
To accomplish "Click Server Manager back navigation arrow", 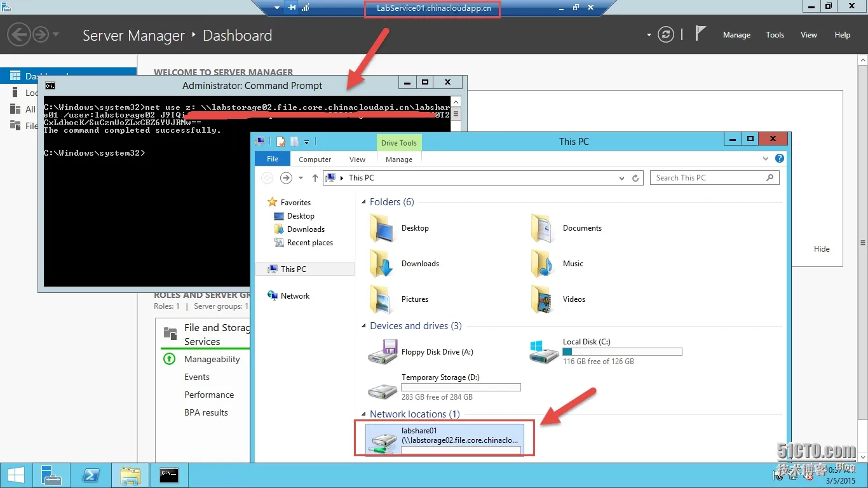I will pos(19,34).
